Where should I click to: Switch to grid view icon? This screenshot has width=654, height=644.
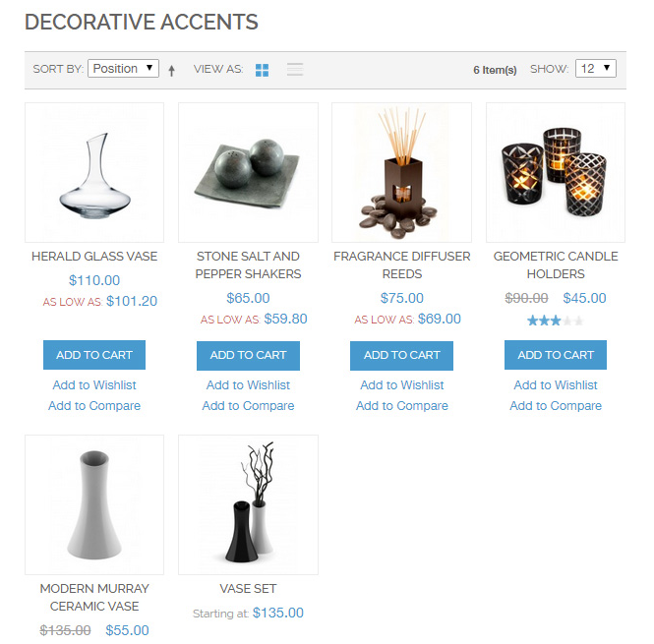262,70
